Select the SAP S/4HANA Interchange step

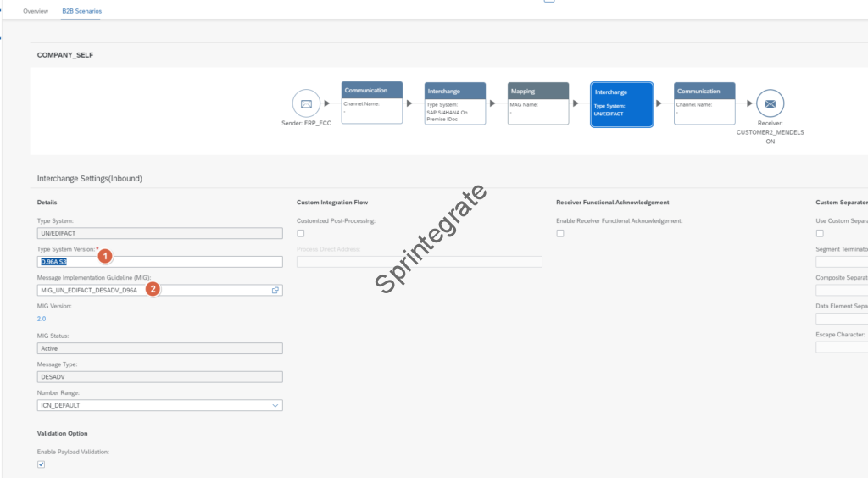455,103
